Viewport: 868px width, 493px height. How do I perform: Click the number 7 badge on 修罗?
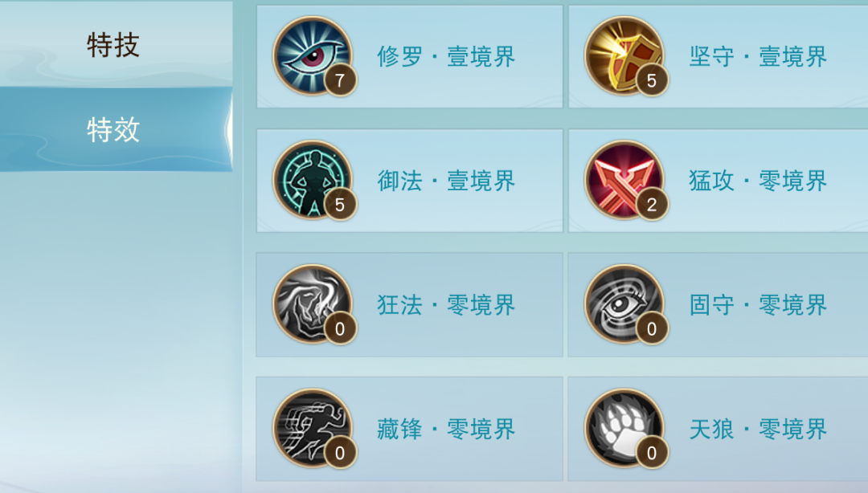coord(340,81)
